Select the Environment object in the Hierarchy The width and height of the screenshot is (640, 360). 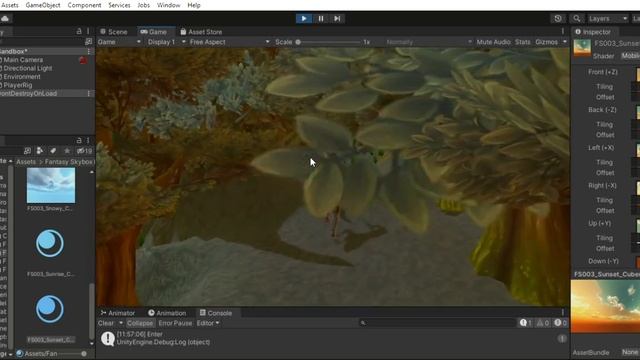pyautogui.click(x=22, y=77)
